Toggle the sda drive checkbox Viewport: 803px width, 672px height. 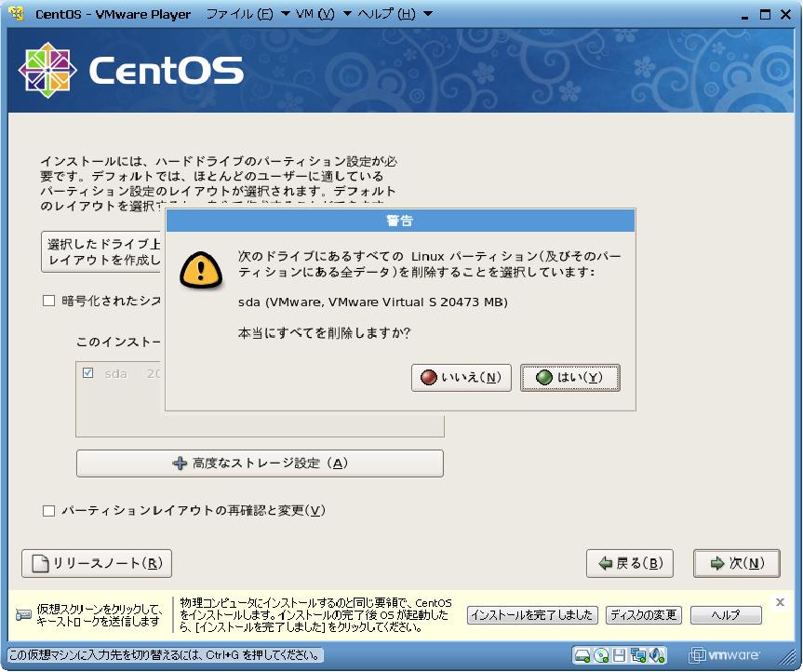pyautogui.click(x=88, y=373)
